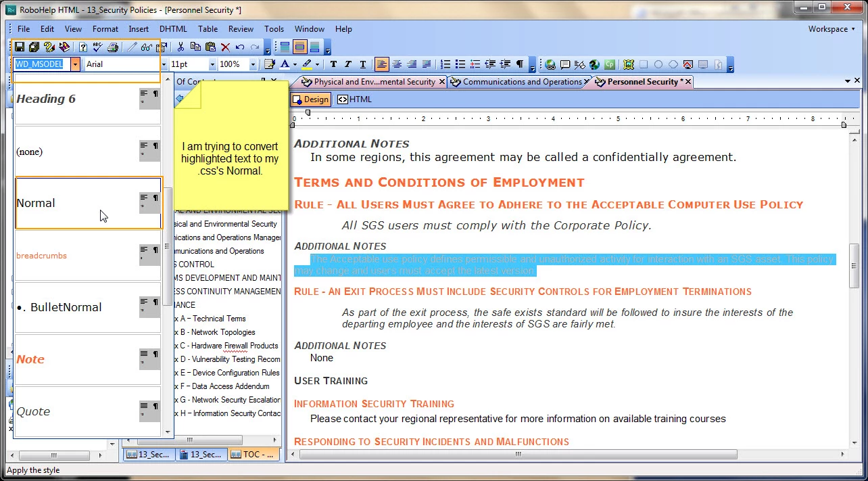The height and width of the screenshot is (481, 868).
Task: Open the File menu
Action: (x=24, y=29)
